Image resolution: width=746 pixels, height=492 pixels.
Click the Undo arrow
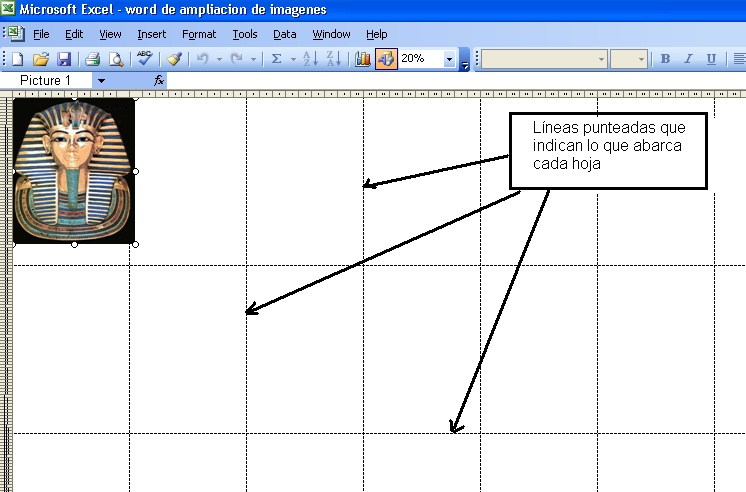pos(203,59)
